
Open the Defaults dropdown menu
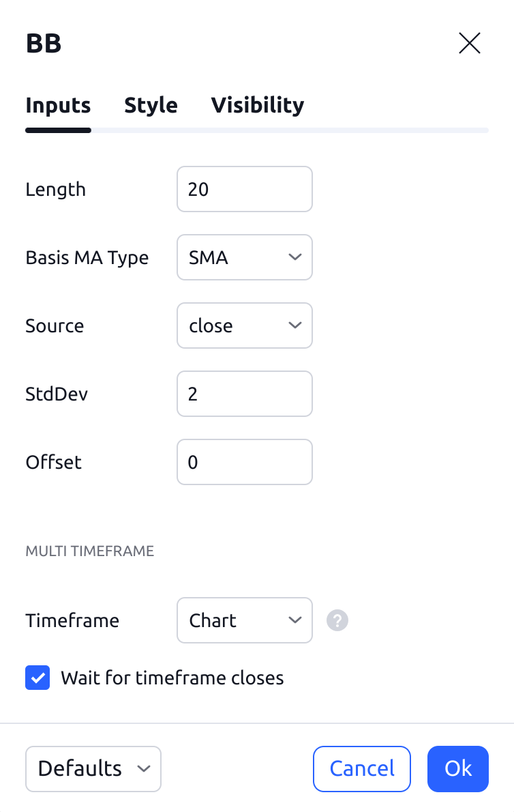[93, 768]
